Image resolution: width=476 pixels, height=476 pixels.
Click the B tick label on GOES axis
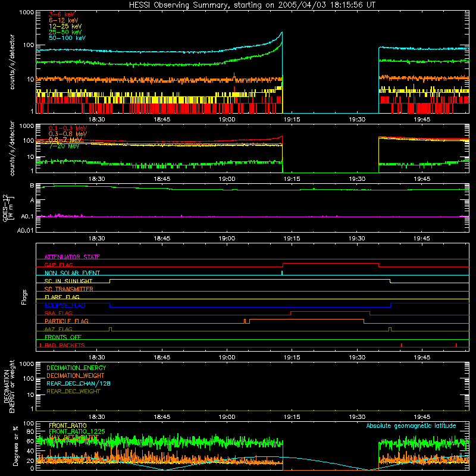coord(32,186)
